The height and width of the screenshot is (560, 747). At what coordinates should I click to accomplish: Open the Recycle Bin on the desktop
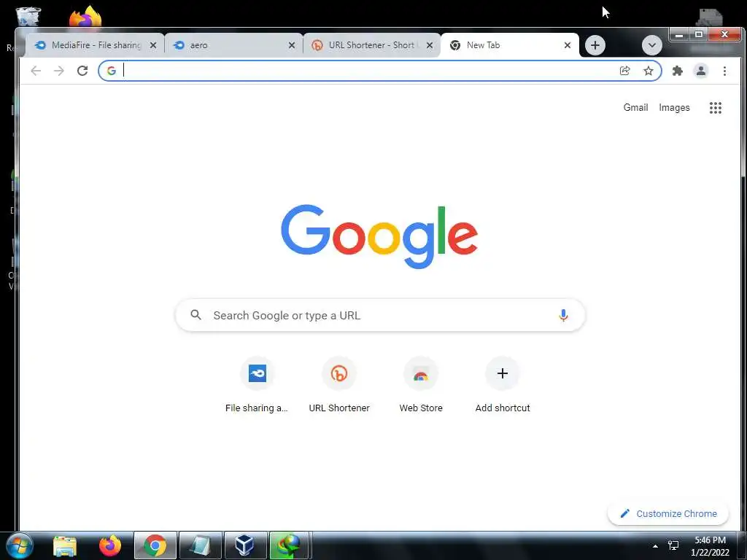click(x=28, y=17)
